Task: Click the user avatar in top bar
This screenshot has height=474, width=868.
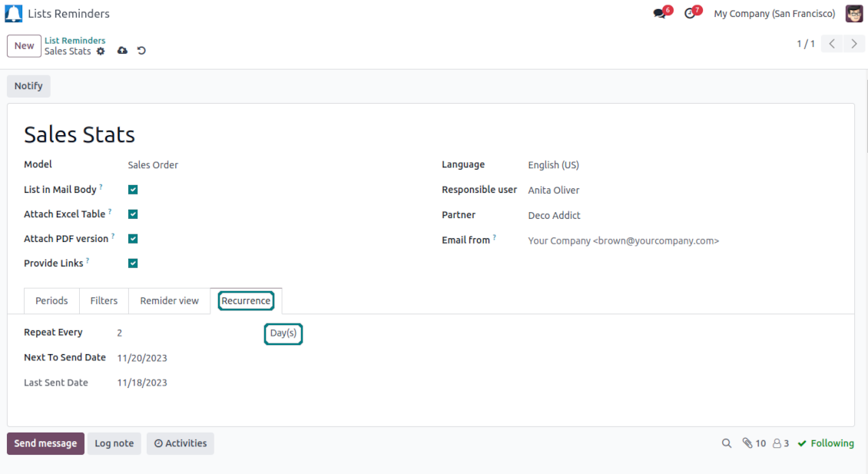Action: pyautogui.click(x=854, y=14)
